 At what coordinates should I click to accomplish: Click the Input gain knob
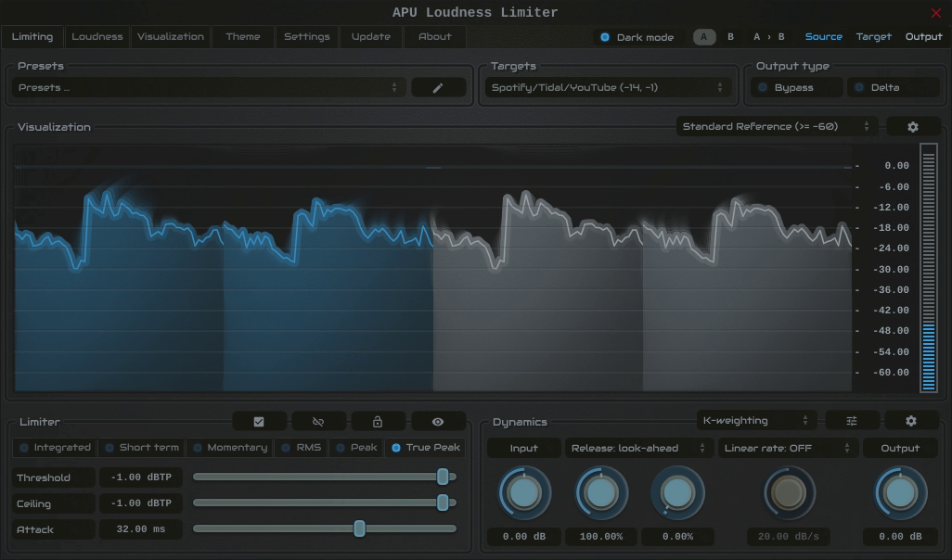524,493
